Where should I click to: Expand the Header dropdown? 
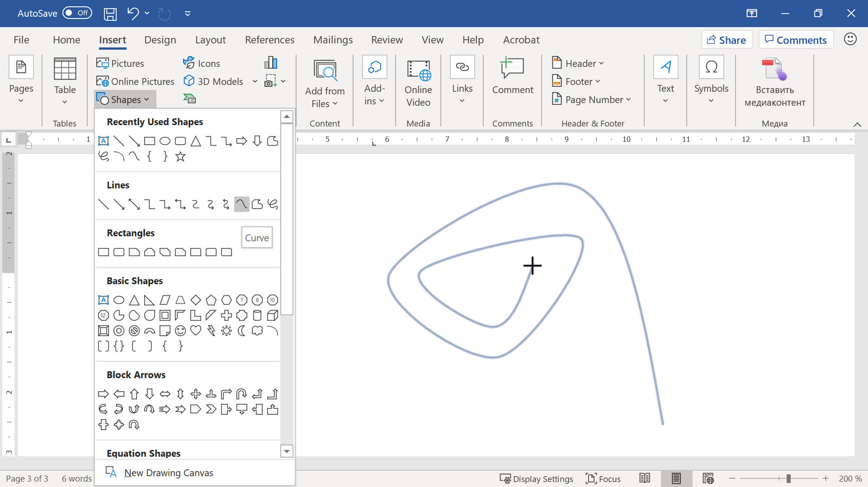pos(578,63)
